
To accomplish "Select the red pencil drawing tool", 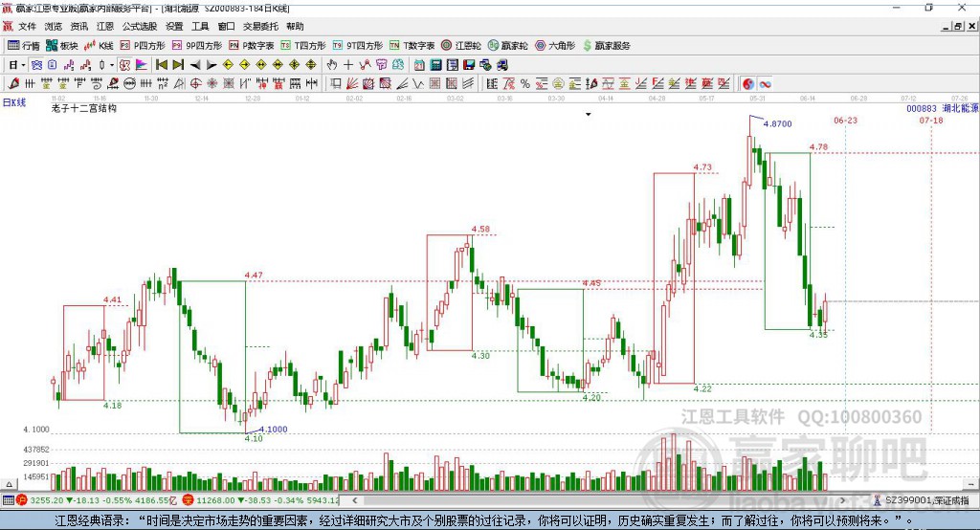I will (x=13, y=83).
